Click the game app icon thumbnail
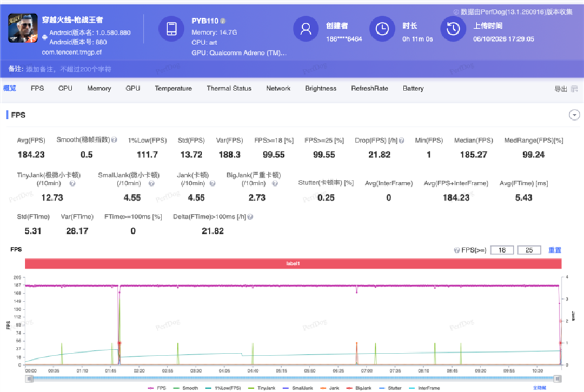The width and height of the screenshot is (584, 392). tap(23, 28)
